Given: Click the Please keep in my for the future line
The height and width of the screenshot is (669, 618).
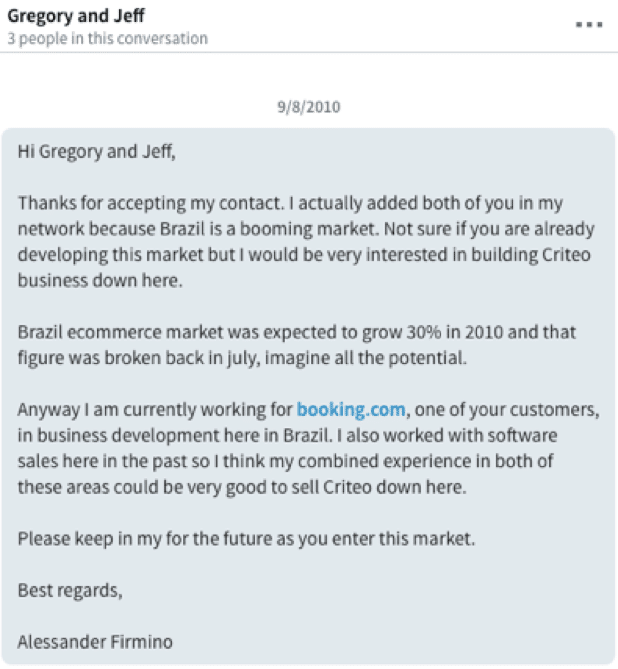Looking at the screenshot, I should pyautogui.click(x=246, y=539).
